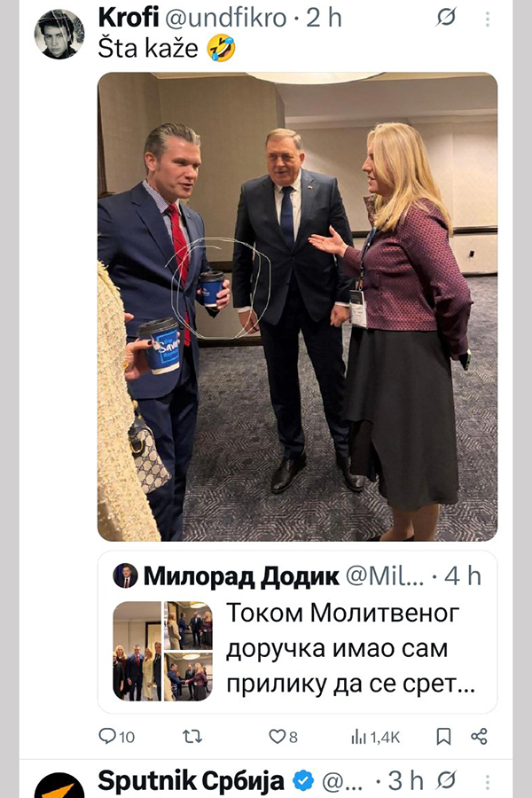
Task: Open Sputnik Србија orange avatar
Action: (x=59, y=786)
